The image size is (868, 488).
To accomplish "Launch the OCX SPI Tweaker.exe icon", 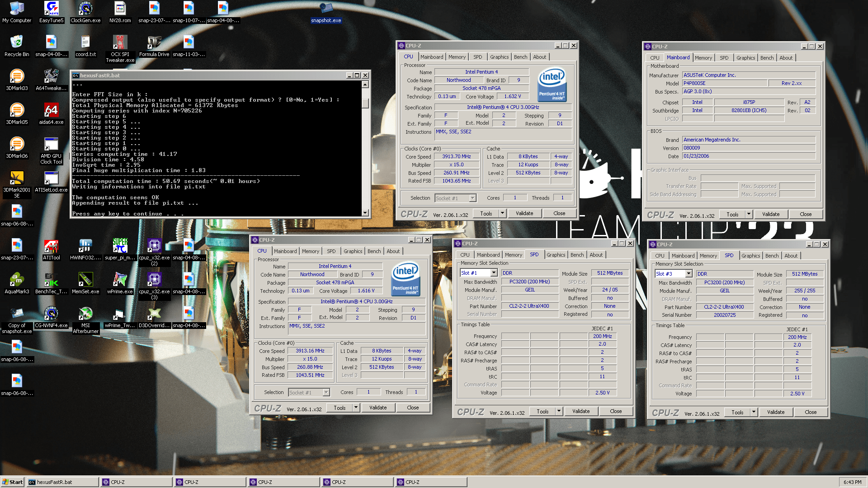I will click(x=120, y=49).
